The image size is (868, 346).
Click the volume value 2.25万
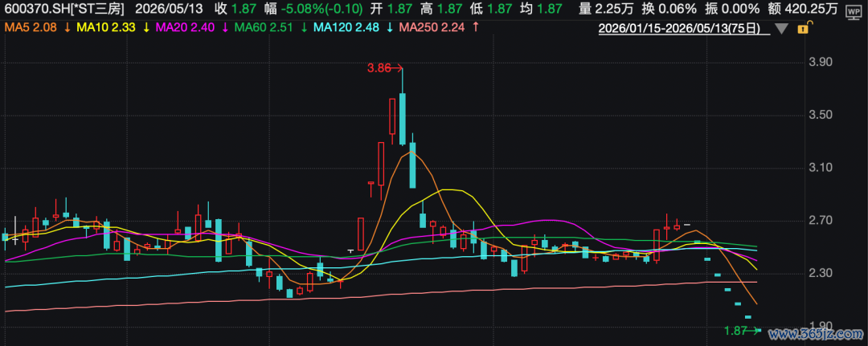615,9
